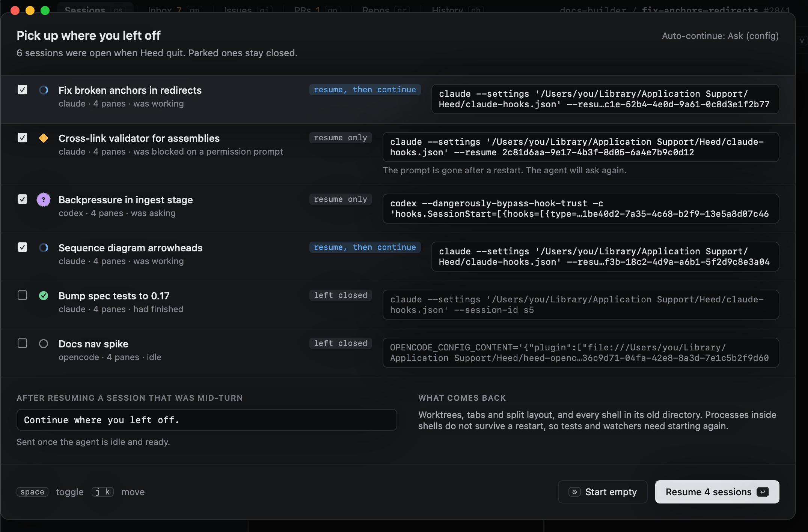Toggle the Backpressure in ingest stage checkbox

pyautogui.click(x=23, y=199)
